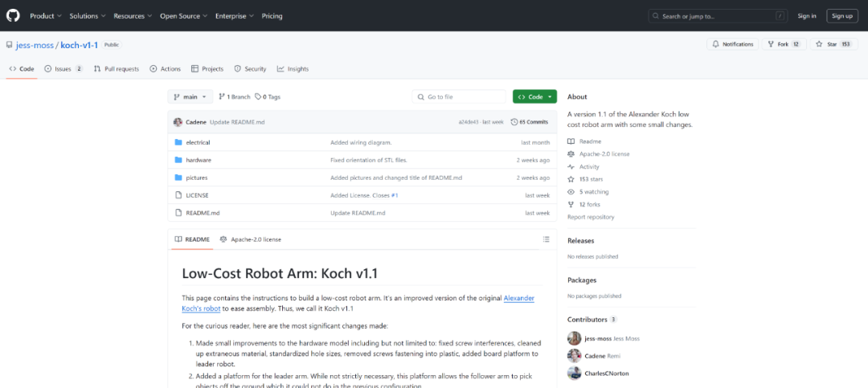
Task: Open the 0 Tags page
Action: (268, 96)
